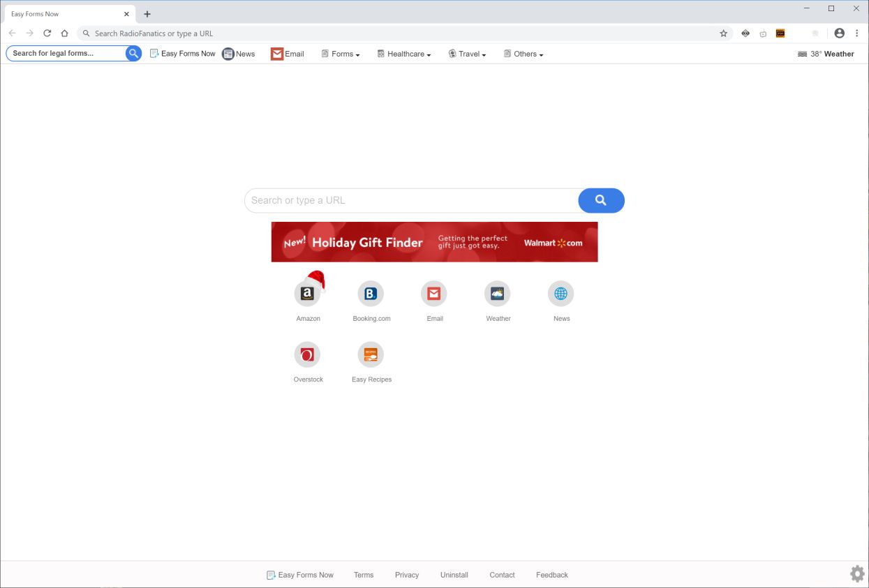Screen dimensions: 869x588
Task: Open the Terms link in footer
Action: coord(364,575)
